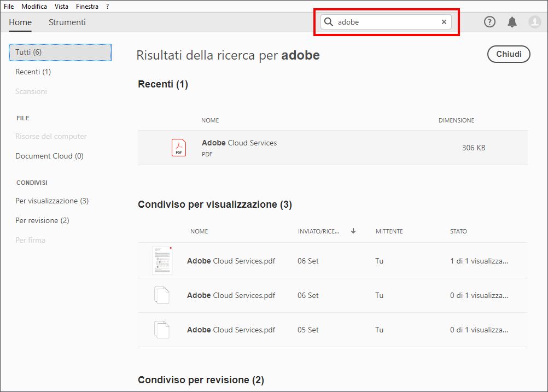Select Document Cloud (0) in sidebar
The width and height of the screenshot is (548, 392).
pyautogui.click(x=49, y=156)
